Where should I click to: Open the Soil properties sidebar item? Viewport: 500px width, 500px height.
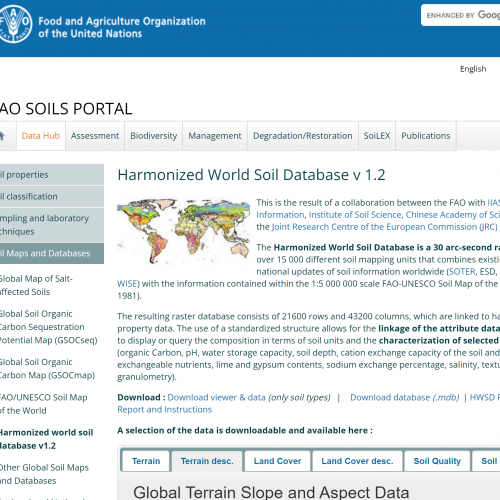pyautogui.click(x=52, y=175)
